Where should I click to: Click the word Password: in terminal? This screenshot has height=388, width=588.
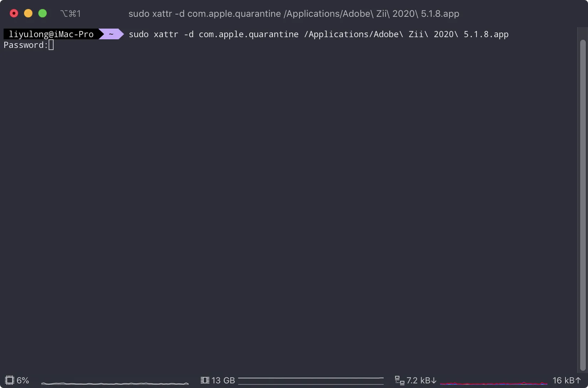click(x=26, y=45)
